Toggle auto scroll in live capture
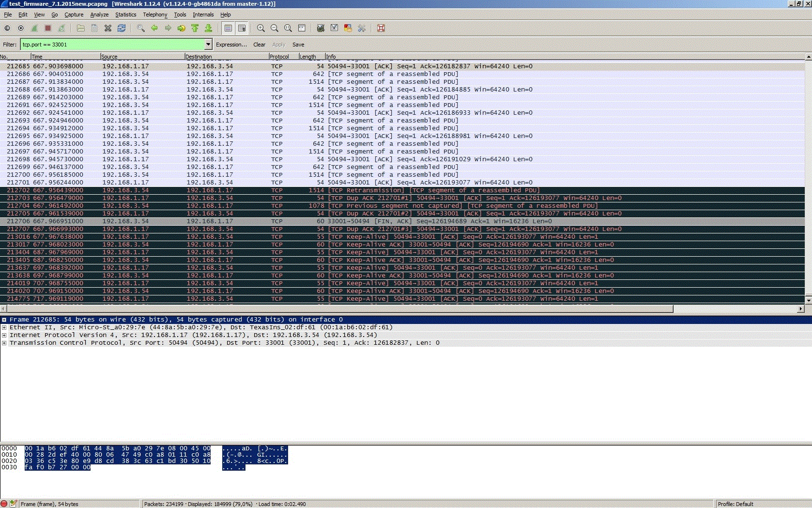The width and height of the screenshot is (812, 508). coord(242,28)
